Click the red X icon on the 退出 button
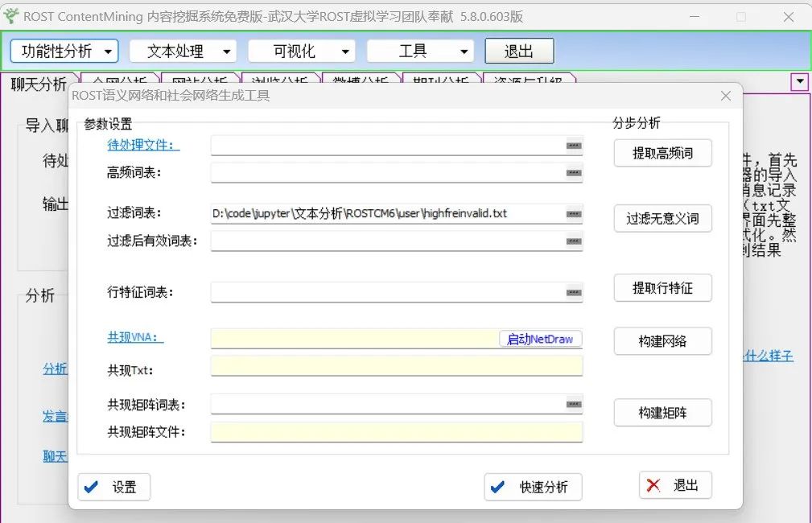The image size is (812, 523). (652, 484)
